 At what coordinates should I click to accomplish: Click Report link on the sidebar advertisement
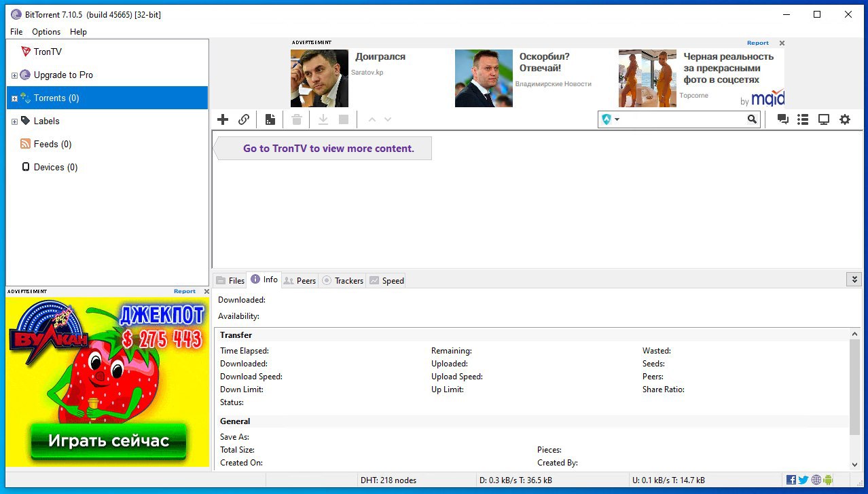pyautogui.click(x=185, y=291)
